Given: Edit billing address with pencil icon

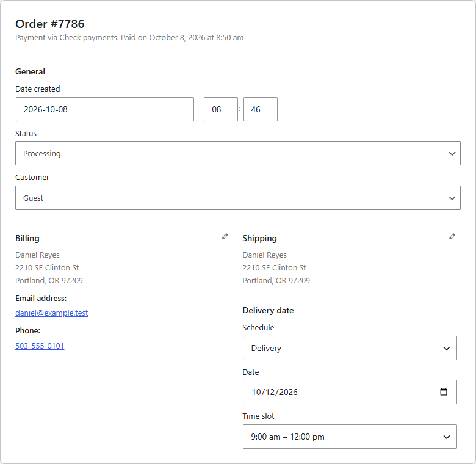Looking at the screenshot, I should tap(225, 236).
